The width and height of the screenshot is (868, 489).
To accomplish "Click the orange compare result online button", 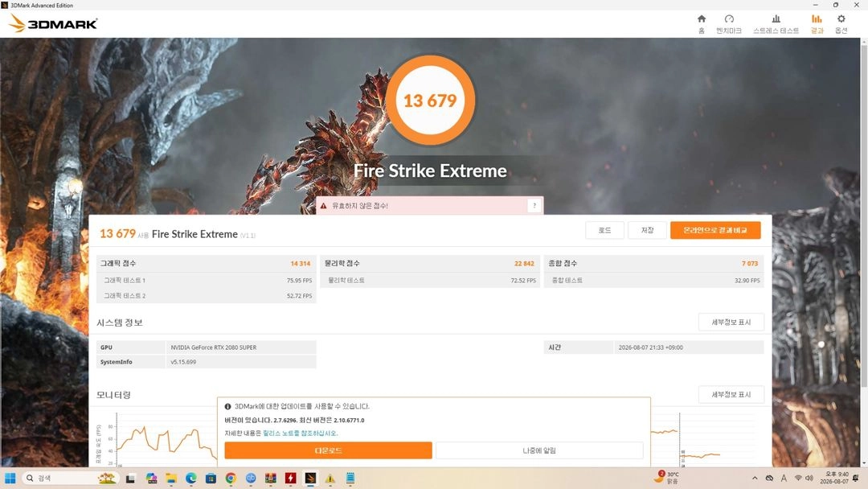I will (x=715, y=230).
